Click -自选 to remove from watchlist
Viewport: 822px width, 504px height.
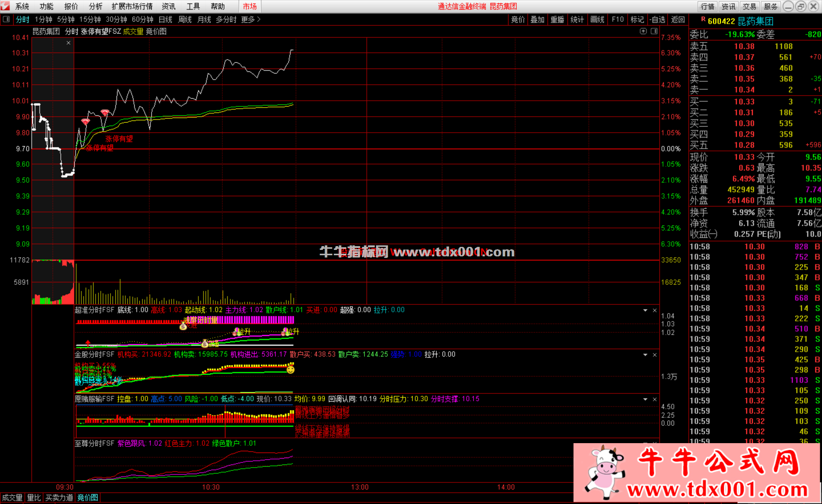[657, 19]
